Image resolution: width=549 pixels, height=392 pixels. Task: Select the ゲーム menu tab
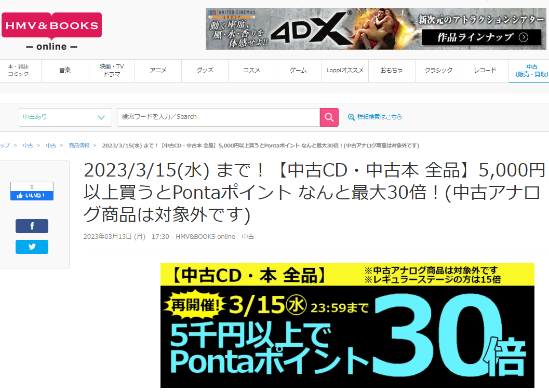298,70
